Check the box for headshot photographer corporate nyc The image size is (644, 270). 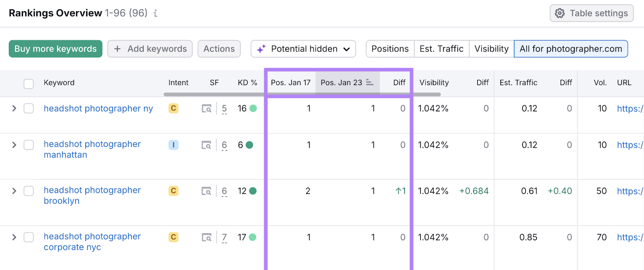pos(29,237)
